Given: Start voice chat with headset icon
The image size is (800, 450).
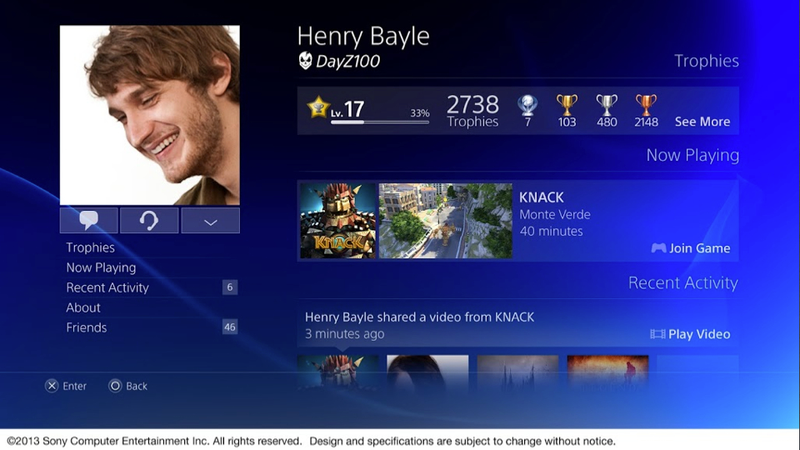Looking at the screenshot, I should coord(149,220).
